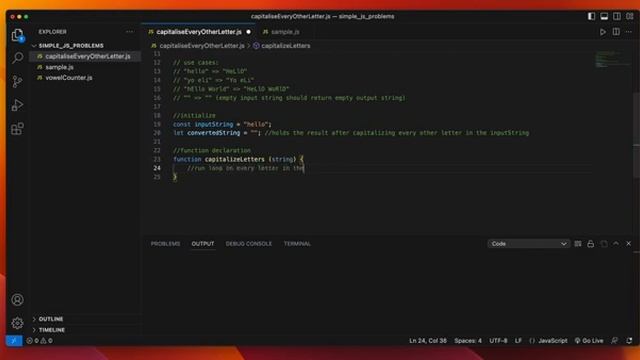Image resolution: width=640 pixels, height=360 pixels.
Task: Open the Explorer view in activity bar
Action: tap(17, 36)
